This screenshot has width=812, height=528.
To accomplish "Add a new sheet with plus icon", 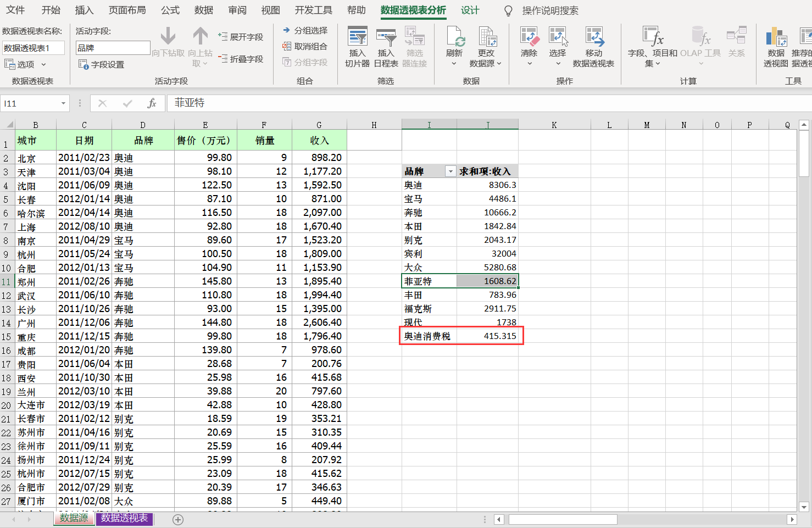I will [178, 519].
